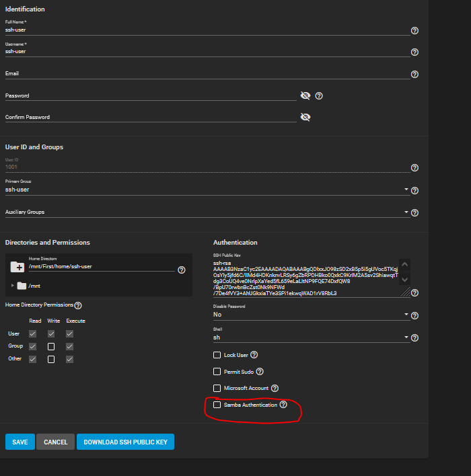Click SSH key scroll up arrow
This screenshot has width=471, height=476.
(404, 264)
